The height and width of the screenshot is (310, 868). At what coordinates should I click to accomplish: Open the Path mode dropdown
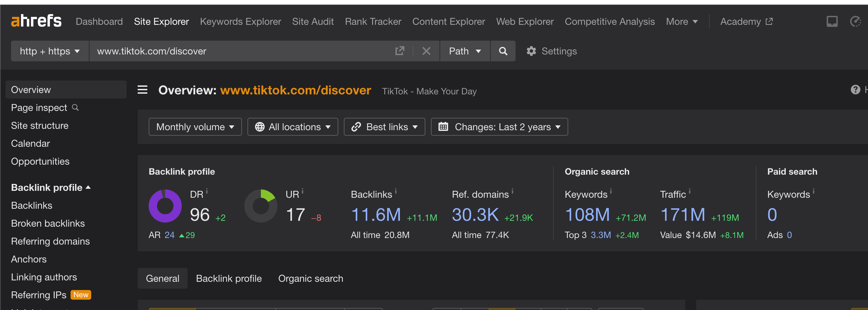[x=465, y=51]
